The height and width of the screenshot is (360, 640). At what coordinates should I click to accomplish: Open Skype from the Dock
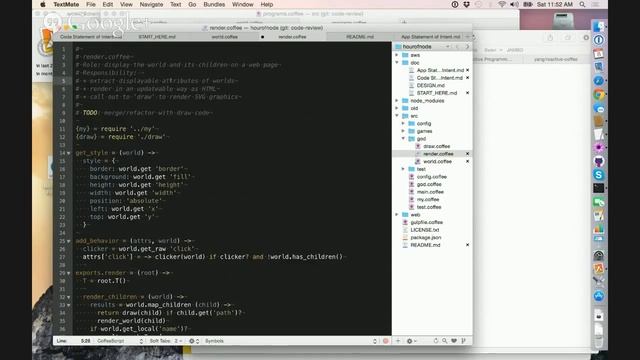tap(599, 175)
